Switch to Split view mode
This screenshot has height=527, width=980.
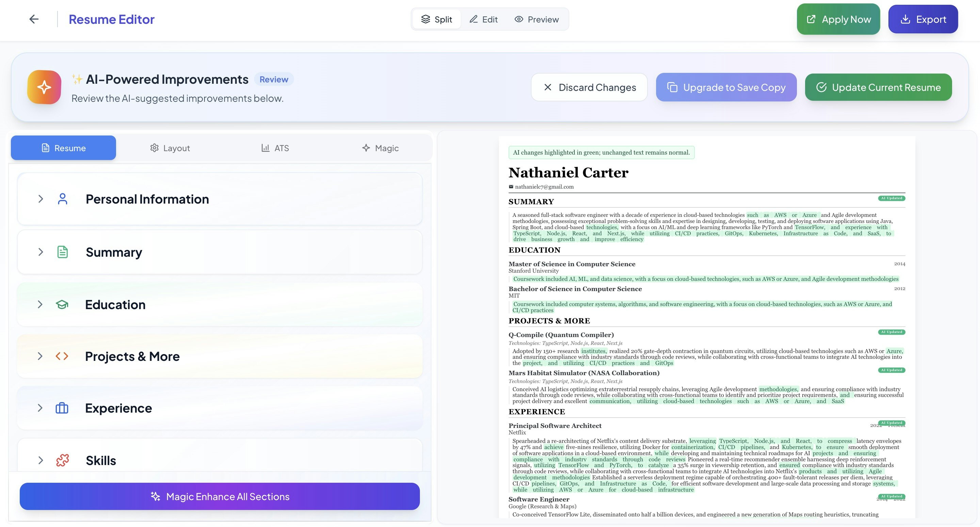pos(437,19)
